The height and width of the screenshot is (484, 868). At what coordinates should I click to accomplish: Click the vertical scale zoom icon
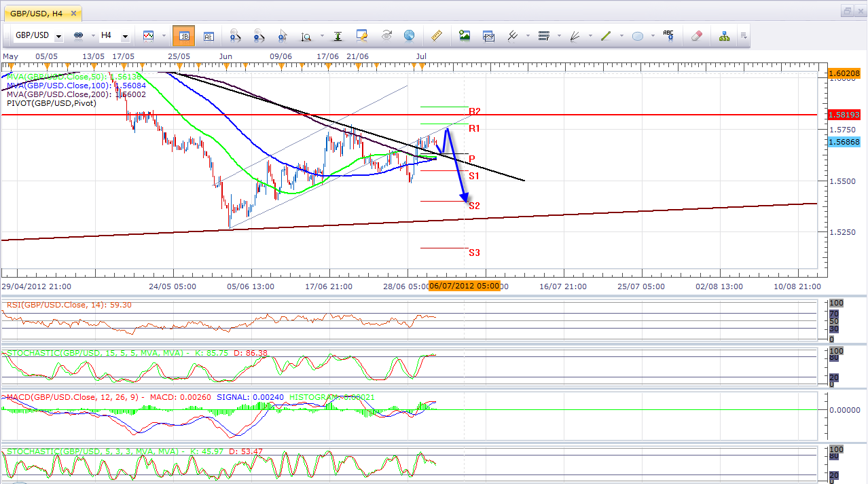(x=306, y=35)
